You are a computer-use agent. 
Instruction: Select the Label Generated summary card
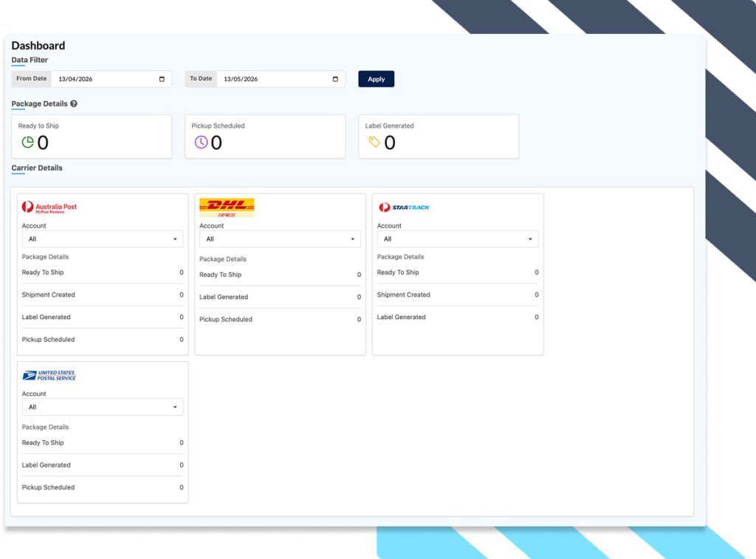click(x=439, y=137)
